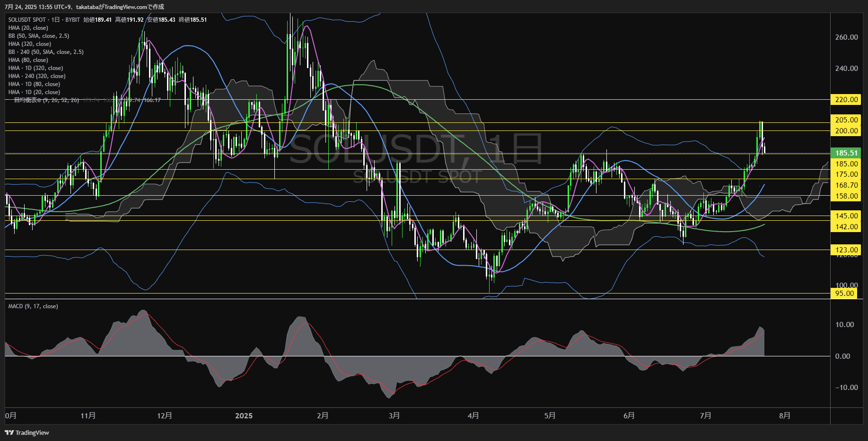Click the 260.00 price axis value
The height and width of the screenshot is (441, 868).
846,37
